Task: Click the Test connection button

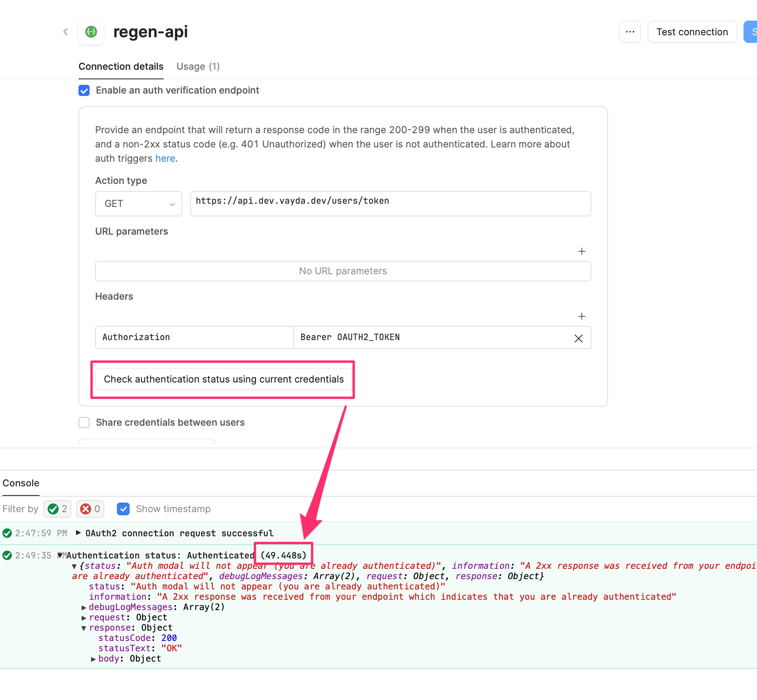Action: [x=692, y=32]
